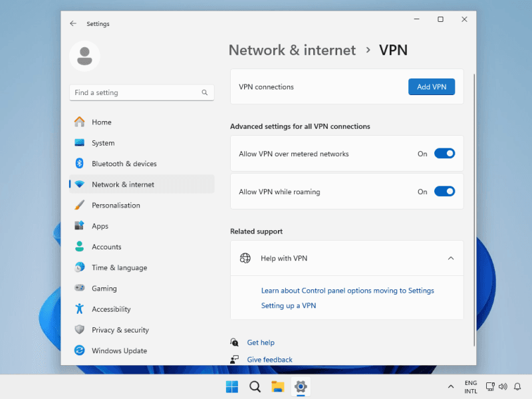The height and width of the screenshot is (399, 532).
Task: Open the Apps settings category
Action: pyautogui.click(x=100, y=226)
